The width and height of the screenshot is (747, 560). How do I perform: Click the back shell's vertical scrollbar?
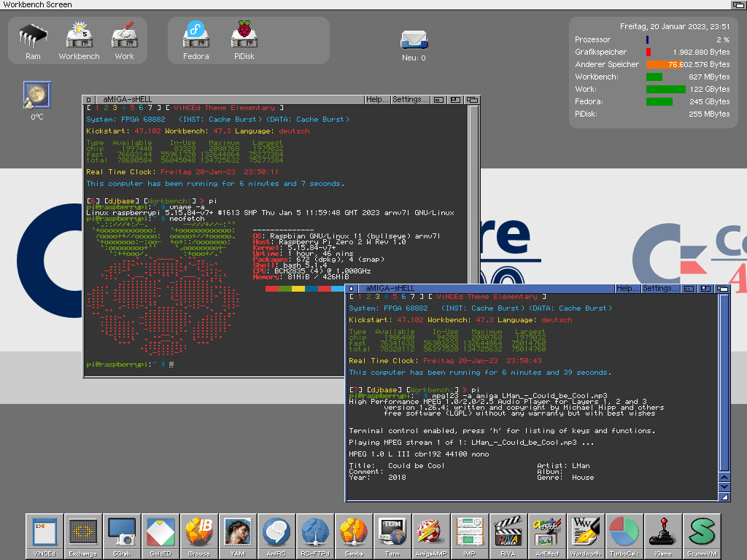pyautogui.click(x=473, y=192)
